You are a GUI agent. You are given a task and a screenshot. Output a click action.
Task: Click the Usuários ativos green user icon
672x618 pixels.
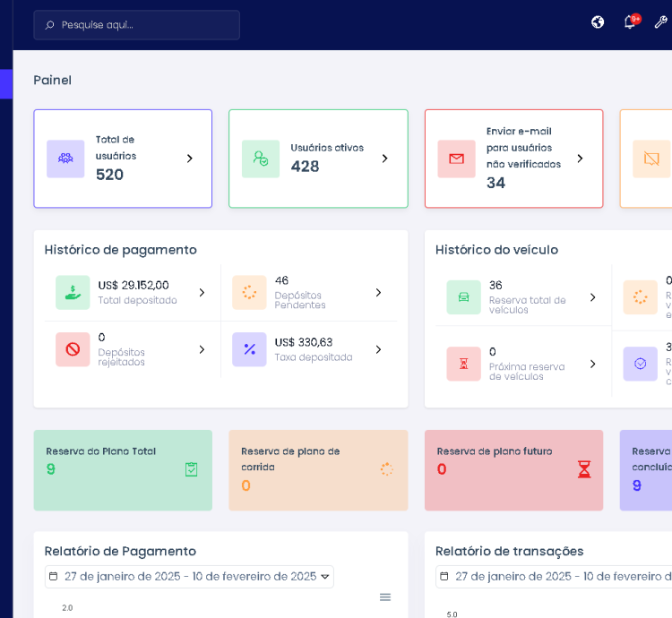pos(261,159)
